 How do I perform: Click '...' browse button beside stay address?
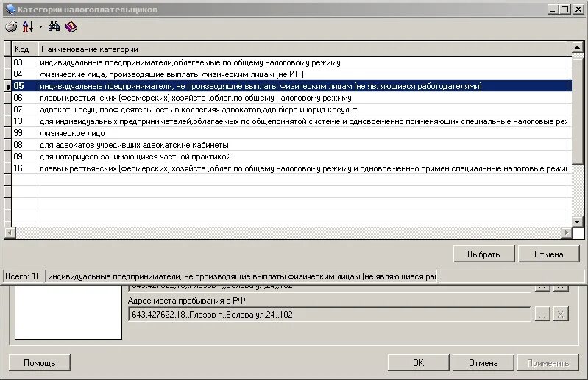point(542,314)
